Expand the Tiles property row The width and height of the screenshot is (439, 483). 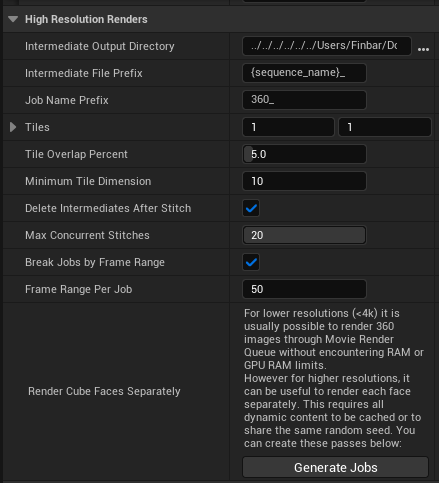coord(13,127)
